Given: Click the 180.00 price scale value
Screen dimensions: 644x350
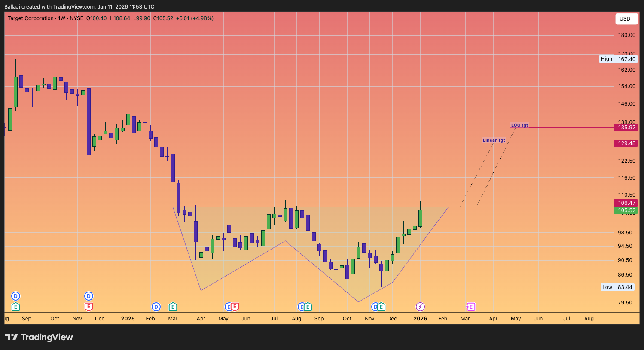Looking at the screenshot, I should (626, 35).
